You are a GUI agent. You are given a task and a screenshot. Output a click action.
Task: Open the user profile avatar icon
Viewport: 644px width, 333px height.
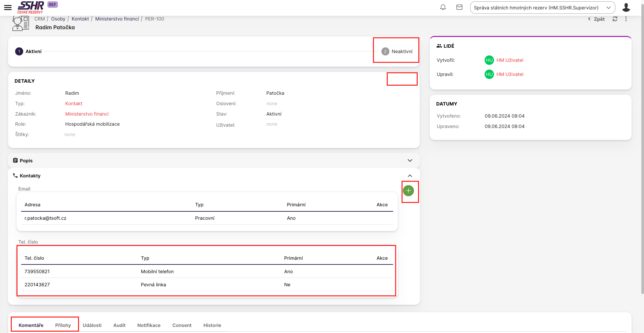click(626, 7)
